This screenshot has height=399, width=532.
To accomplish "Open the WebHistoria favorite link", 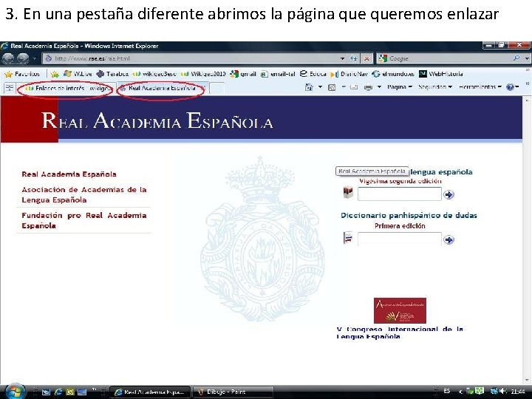I will (x=440, y=74).
